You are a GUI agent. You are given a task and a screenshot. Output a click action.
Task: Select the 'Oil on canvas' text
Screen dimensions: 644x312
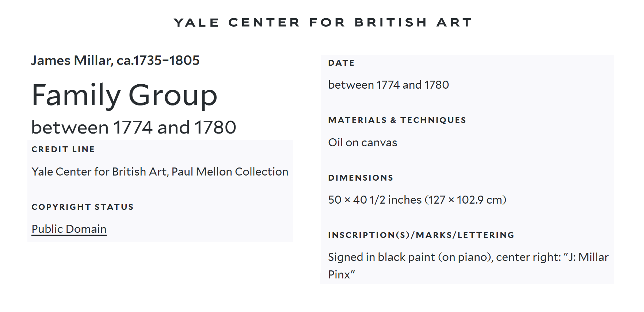point(362,142)
